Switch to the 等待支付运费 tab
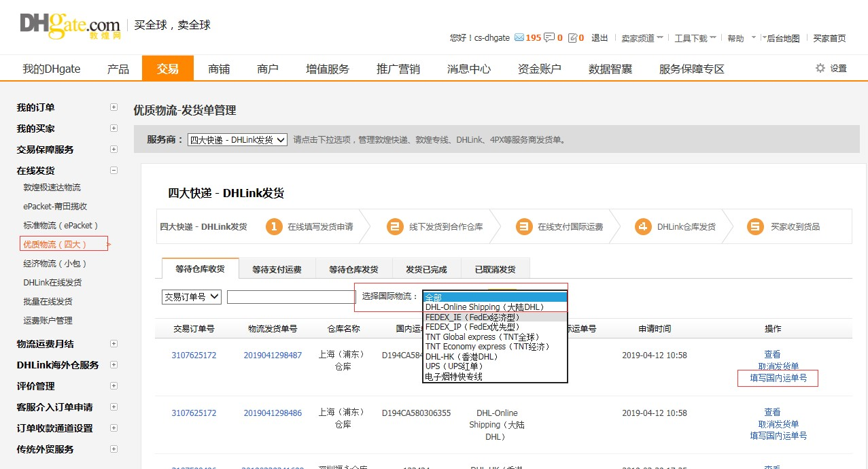This screenshot has width=868, height=469. click(x=277, y=269)
